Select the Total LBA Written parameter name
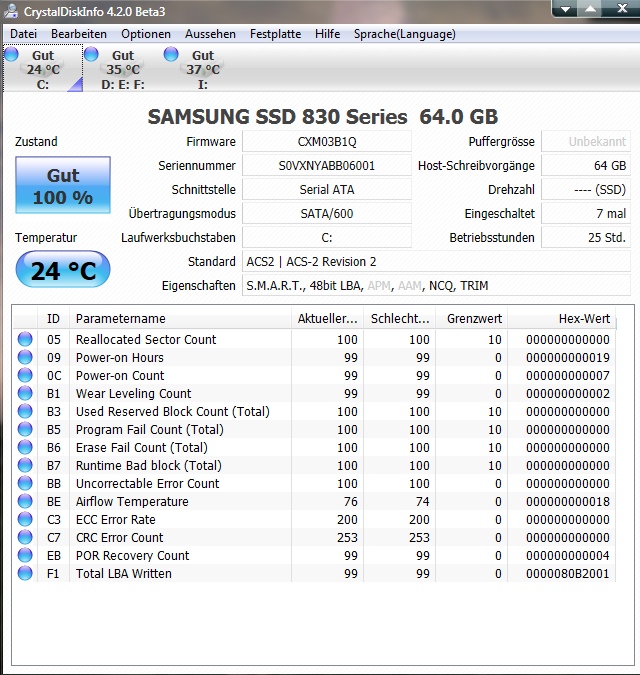Screen dimensions: 640x675 [x=124, y=573]
